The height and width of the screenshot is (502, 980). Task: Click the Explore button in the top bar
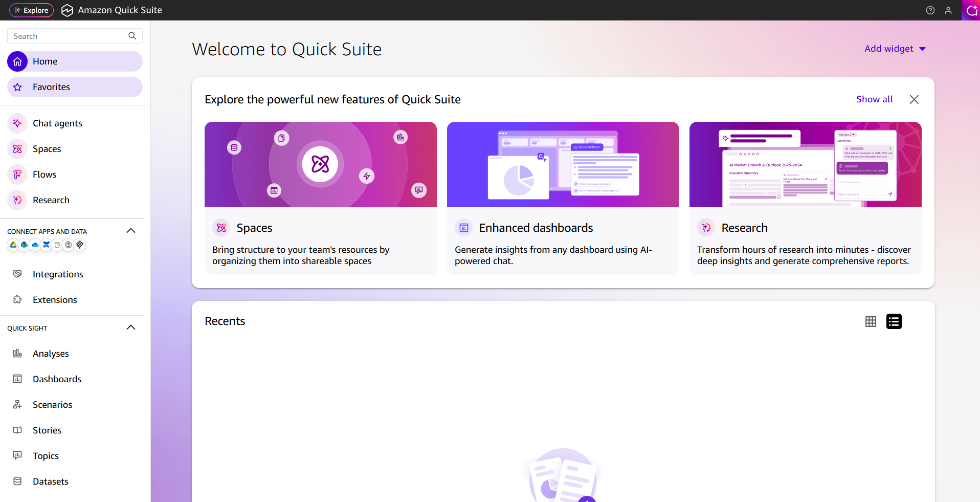pyautogui.click(x=32, y=10)
